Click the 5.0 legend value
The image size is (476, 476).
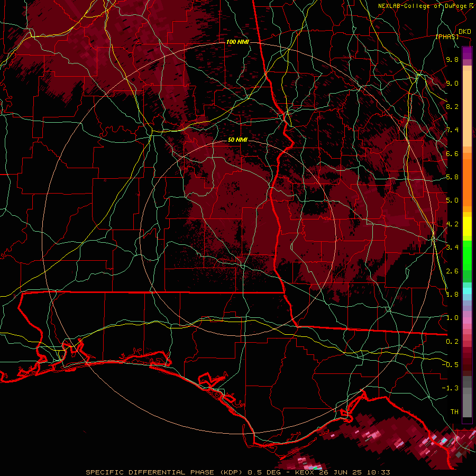pos(452,200)
